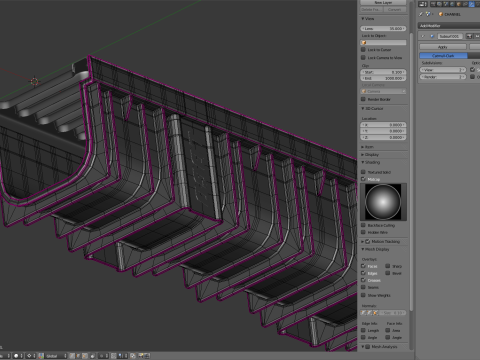Enable Lock to Cursor checkbox
The height and width of the screenshot is (360, 480).
363,50
